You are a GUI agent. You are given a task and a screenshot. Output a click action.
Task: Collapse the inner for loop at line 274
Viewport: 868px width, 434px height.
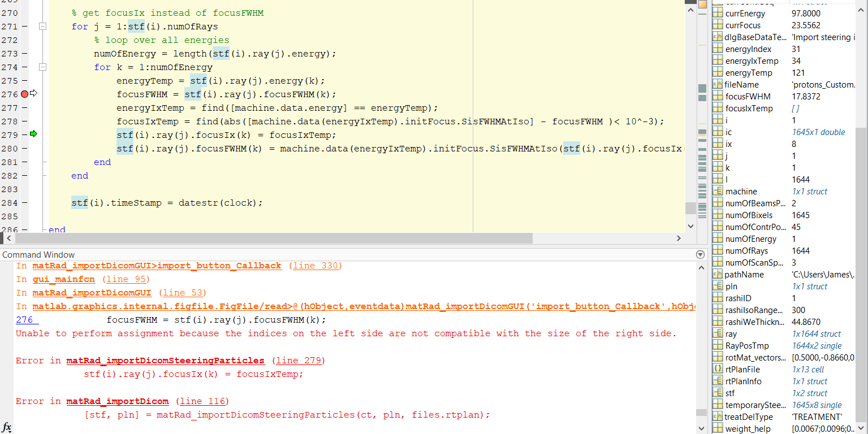click(x=42, y=67)
